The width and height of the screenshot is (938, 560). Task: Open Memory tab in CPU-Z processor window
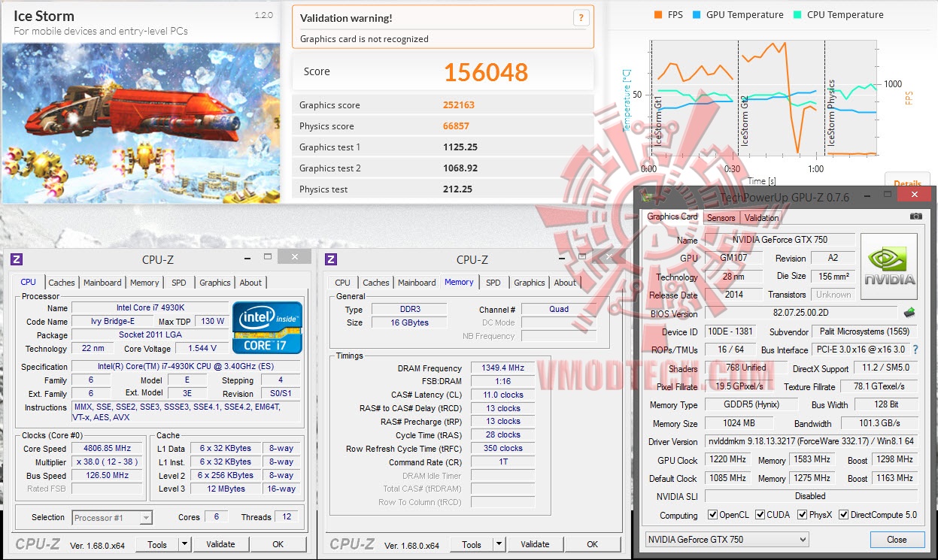click(144, 283)
